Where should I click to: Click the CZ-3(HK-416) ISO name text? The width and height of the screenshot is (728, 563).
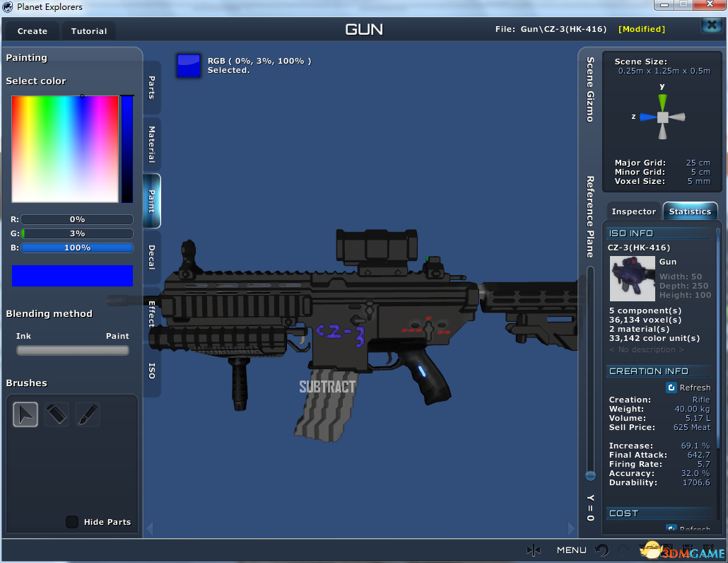pos(639,248)
